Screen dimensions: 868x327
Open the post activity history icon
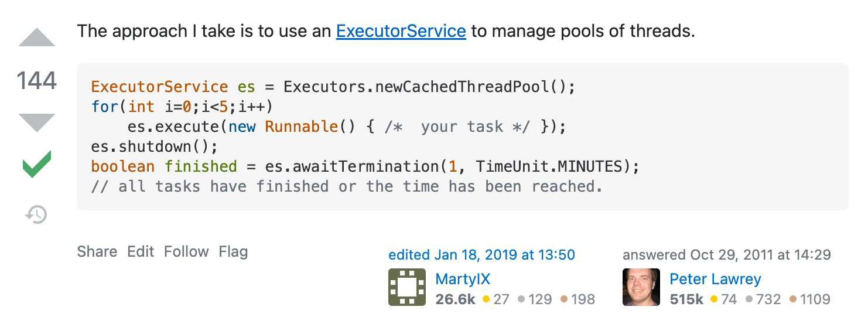click(x=36, y=214)
